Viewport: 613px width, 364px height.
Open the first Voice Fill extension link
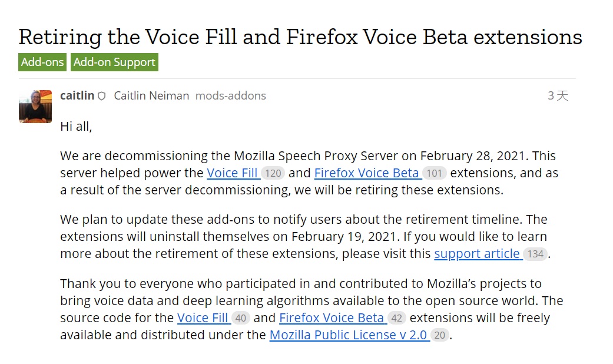click(x=232, y=173)
